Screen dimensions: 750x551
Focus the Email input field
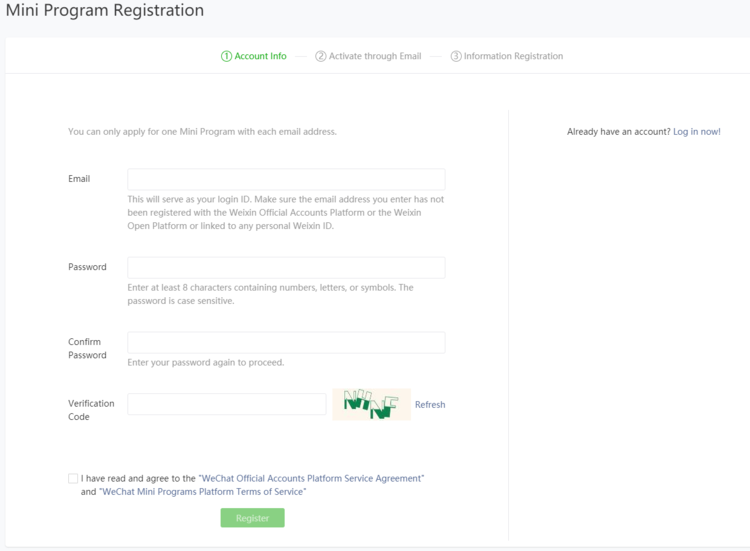point(286,179)
